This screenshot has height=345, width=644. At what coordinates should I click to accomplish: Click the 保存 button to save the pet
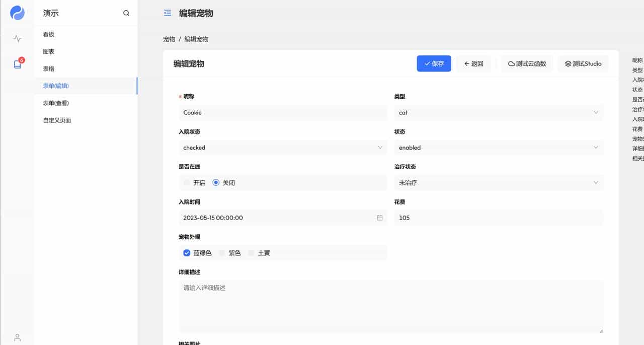pyautogui.click(x=434, y=63)
